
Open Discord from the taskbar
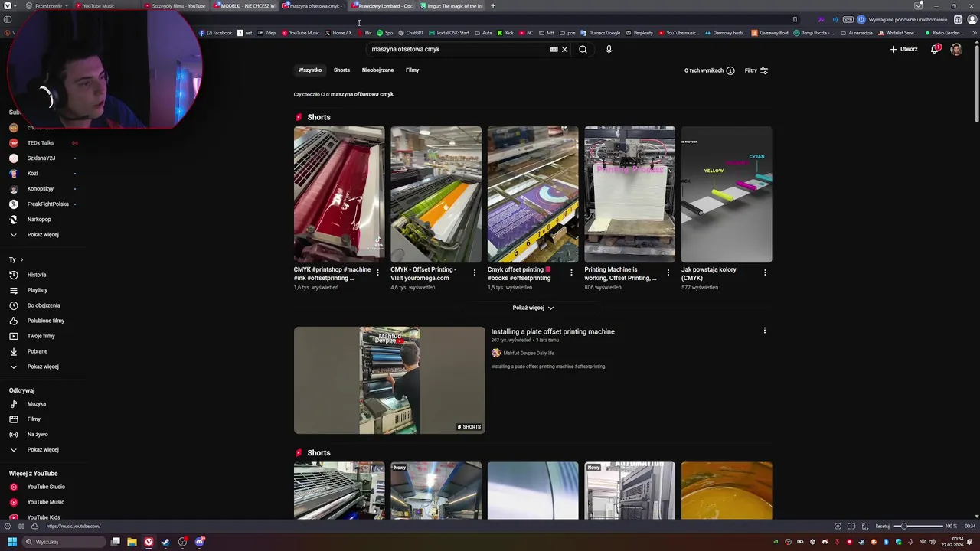point(199,542)
